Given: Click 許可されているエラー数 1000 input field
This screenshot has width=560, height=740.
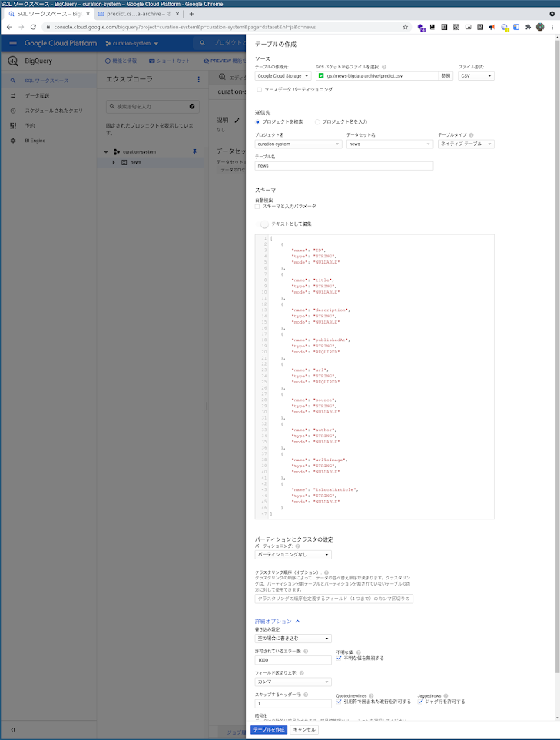Looking at the screenshot, I should pyautogui.click(x=293, y=660).
